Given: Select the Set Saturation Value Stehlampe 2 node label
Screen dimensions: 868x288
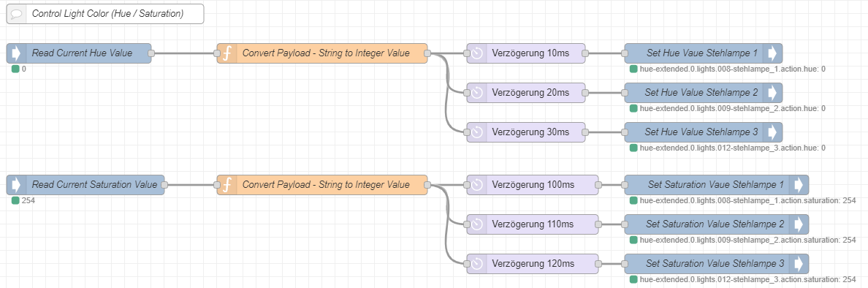Looking at the screenshot, I should 715,224.
